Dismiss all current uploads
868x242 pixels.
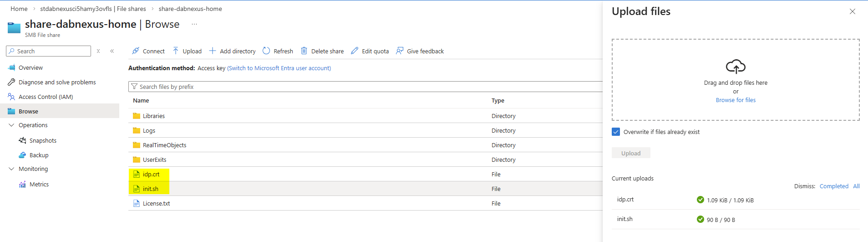pos(856,186)
